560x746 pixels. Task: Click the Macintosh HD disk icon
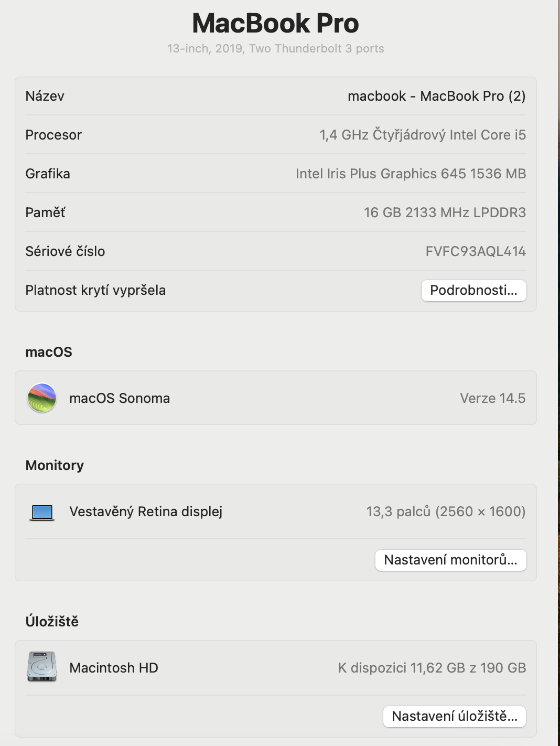(42, 667)
